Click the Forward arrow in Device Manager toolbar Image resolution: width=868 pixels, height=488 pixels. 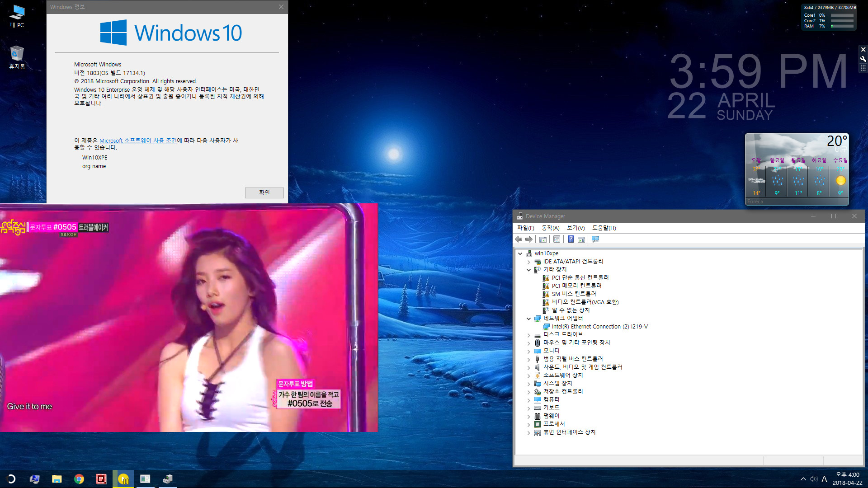528,239
